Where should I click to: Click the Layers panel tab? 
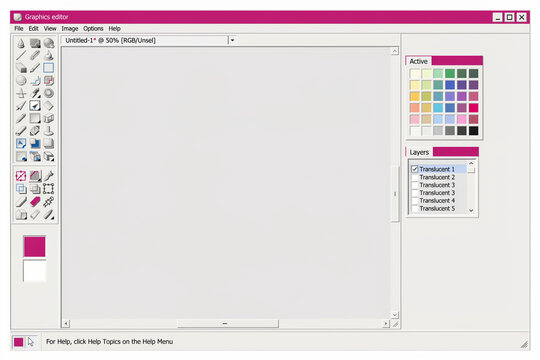(419, 152)
